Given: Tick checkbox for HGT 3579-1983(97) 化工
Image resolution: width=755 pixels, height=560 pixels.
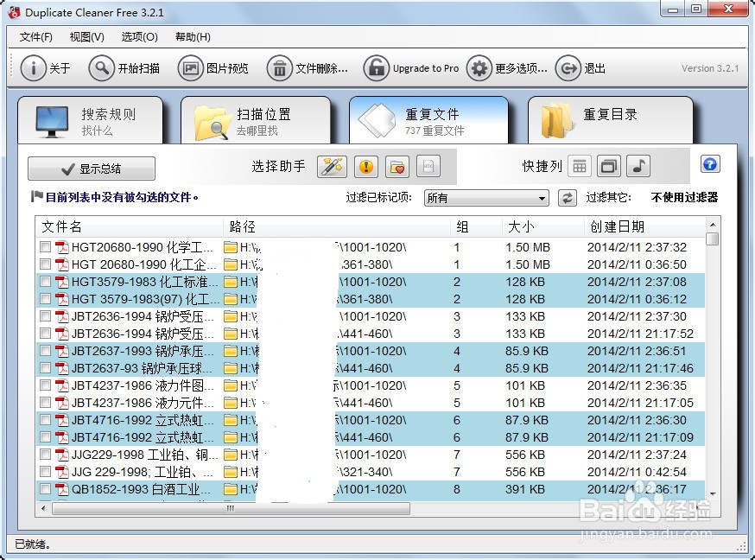Looking at the screenshot, I should click(45, 299).
